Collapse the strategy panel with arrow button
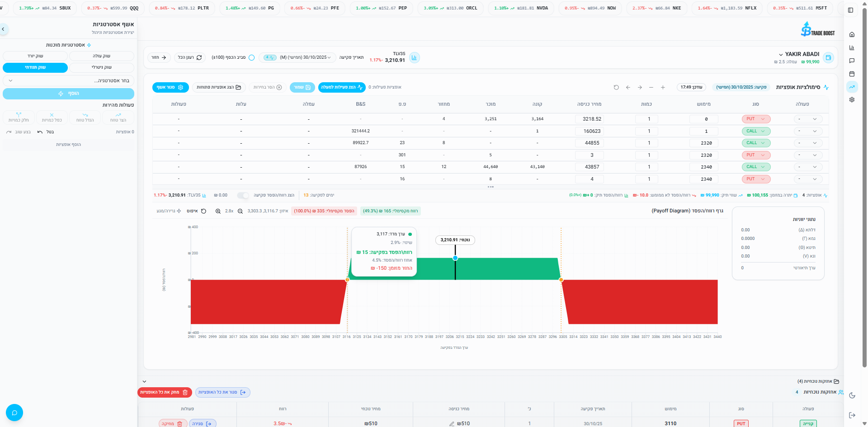This screenshot has width=868, height=427. click(x=3, y=29)
